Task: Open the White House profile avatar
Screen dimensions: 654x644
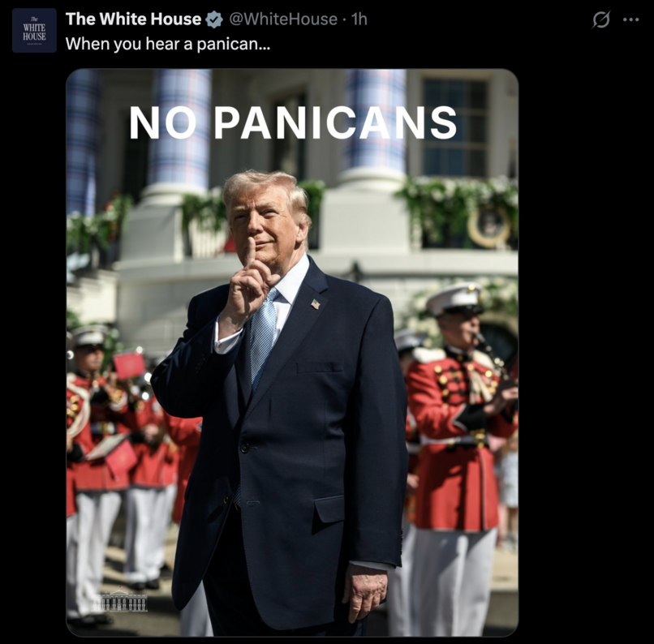Action: click(x=34, y=31)
